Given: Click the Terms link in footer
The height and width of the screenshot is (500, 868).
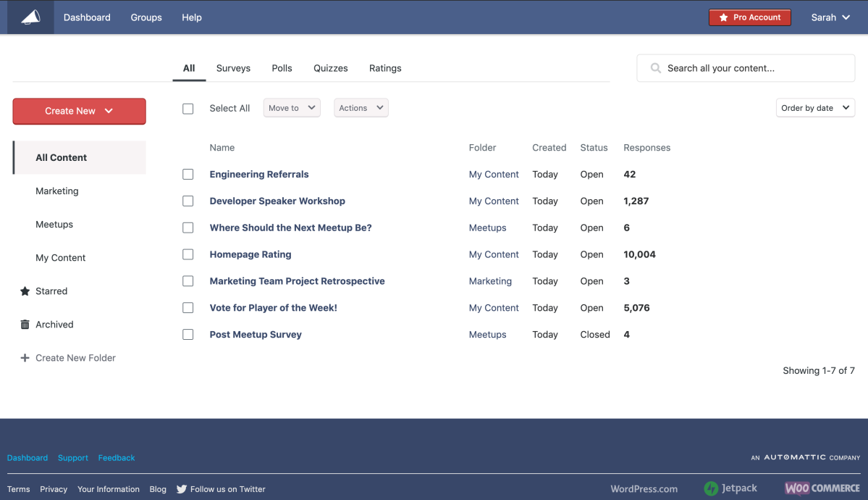Looking at the screenshot, I should pyautogui.click(x=18, y=489).
